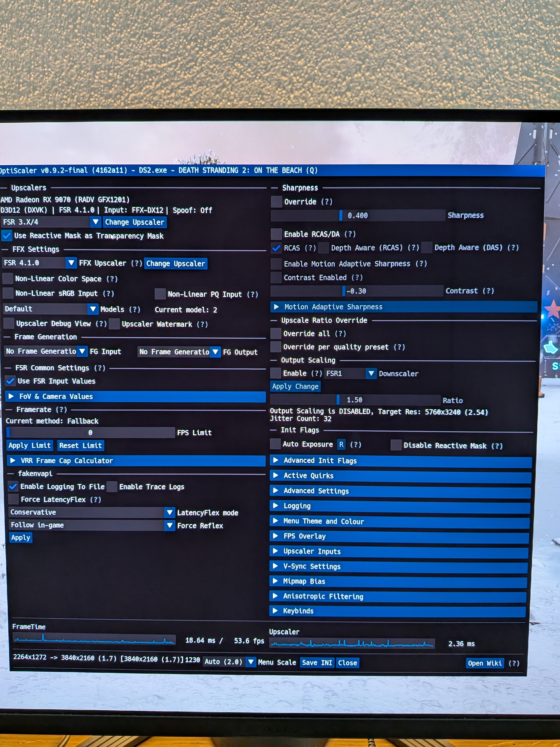Click Change Upscaler beside FSR 3.X/4
560x747 pixels.
(x=135, y=222)
